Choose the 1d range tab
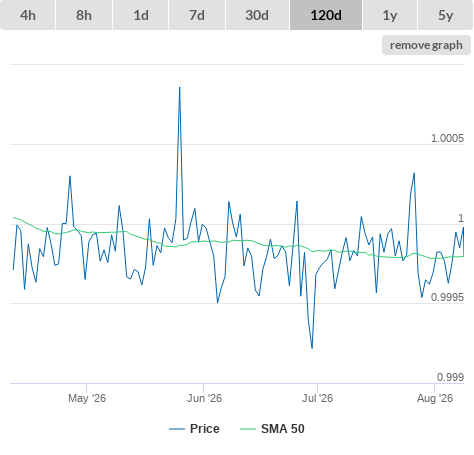Screen dimensions: 474x455 [x=141, y=15]
